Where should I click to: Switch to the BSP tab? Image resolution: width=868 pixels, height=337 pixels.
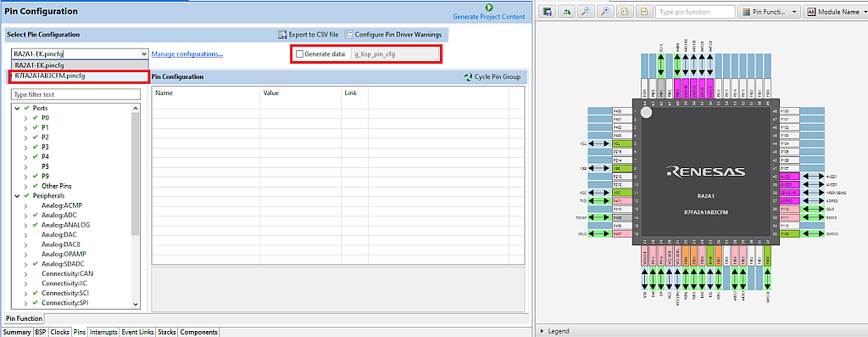[x=41, y=332]
